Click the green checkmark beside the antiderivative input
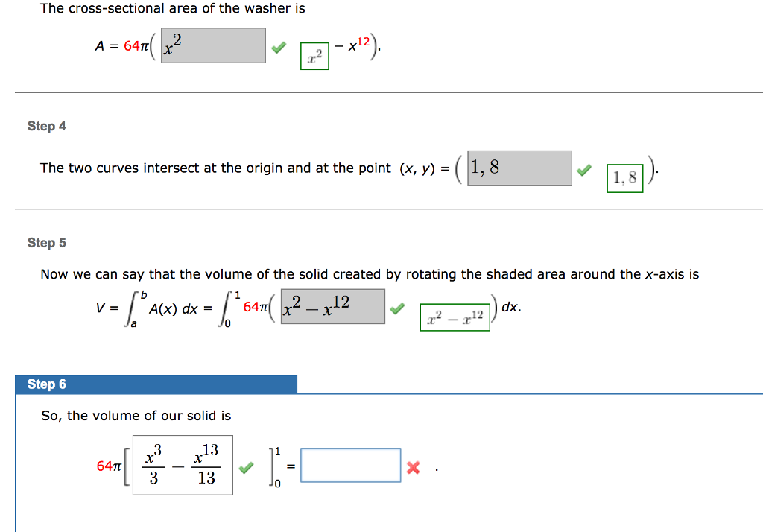The height and width of the screenshot is (532, 763). (245, 468)
